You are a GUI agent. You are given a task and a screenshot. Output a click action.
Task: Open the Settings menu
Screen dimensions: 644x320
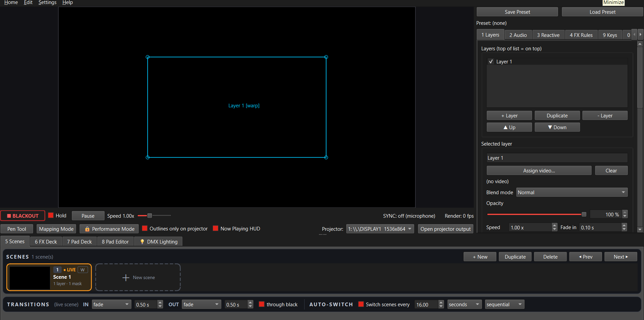(x=47, y=3)
